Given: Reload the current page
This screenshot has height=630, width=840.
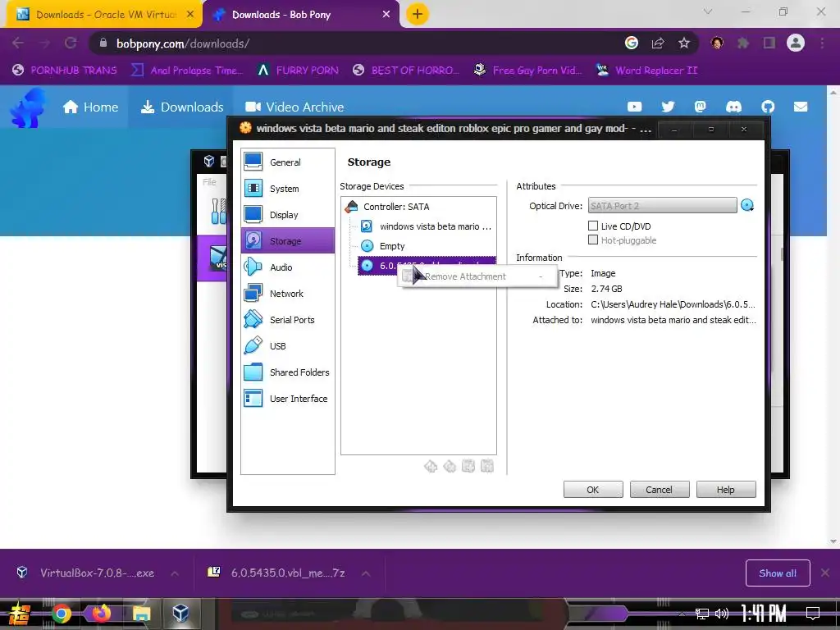Looking at the screenshot, I should tap(71, 43).
